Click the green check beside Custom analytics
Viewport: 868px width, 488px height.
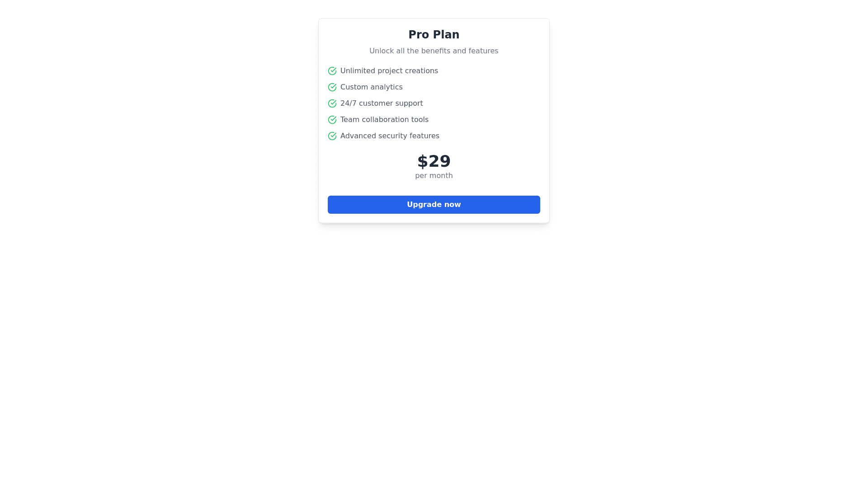pos(332,87)
